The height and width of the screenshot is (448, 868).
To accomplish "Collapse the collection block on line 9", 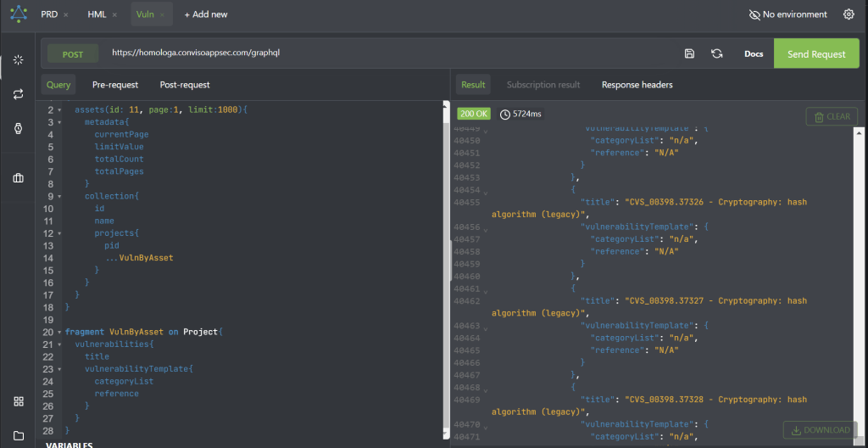I will pyautogui.click(x=60, y=196).
